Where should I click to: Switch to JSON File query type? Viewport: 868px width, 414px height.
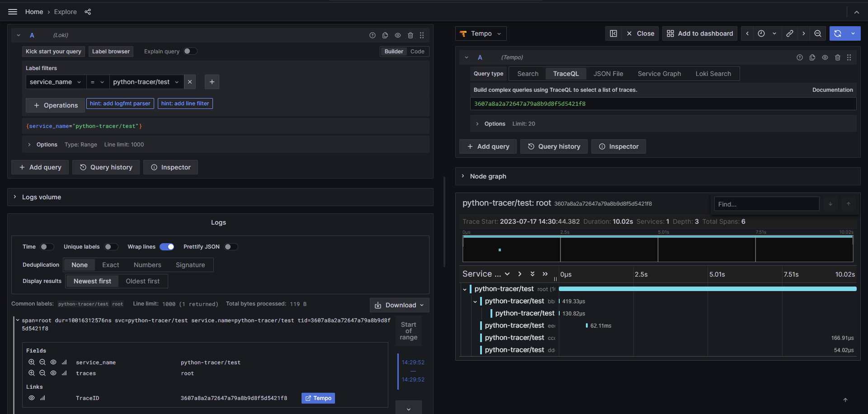[x=608, y=74]
